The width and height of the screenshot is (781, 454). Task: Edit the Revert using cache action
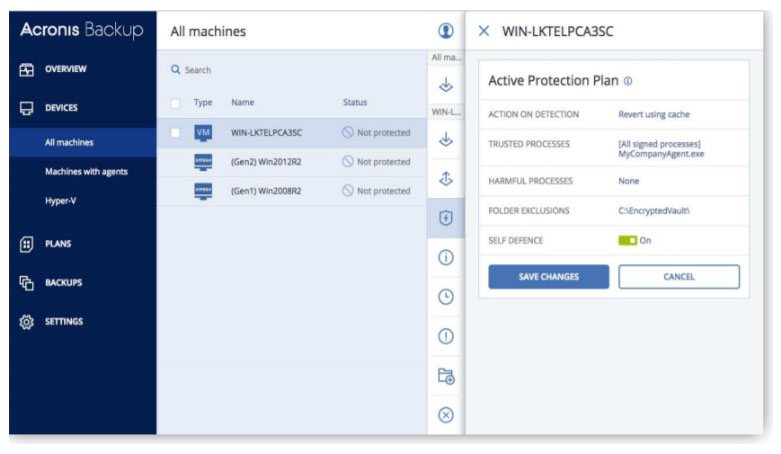[654, 115]
